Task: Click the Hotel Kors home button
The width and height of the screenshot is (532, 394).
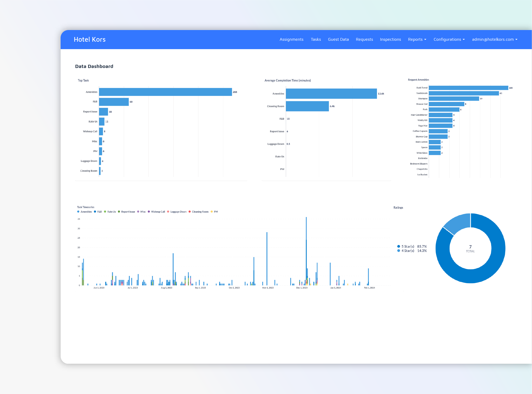Action: [89, 39]
